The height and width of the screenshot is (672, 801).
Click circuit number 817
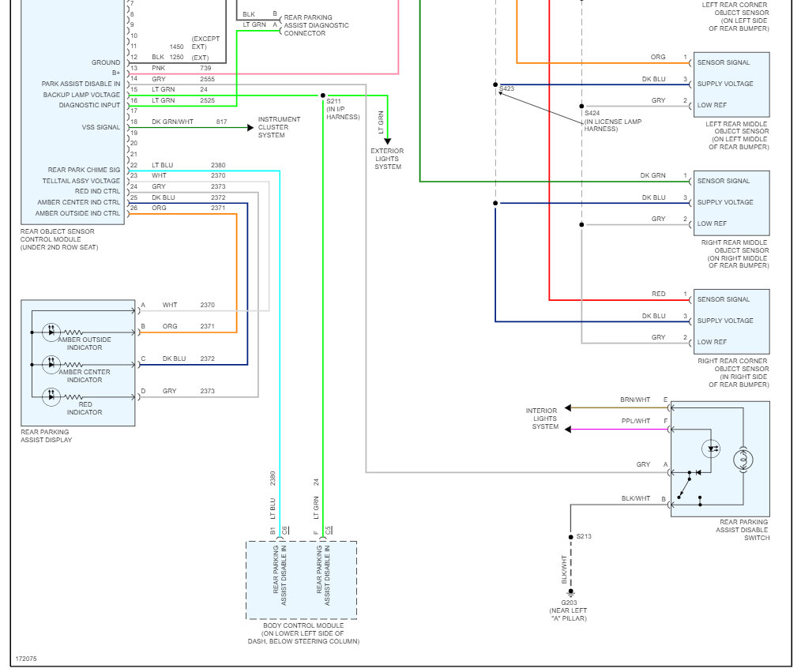(x=221, y=122)
